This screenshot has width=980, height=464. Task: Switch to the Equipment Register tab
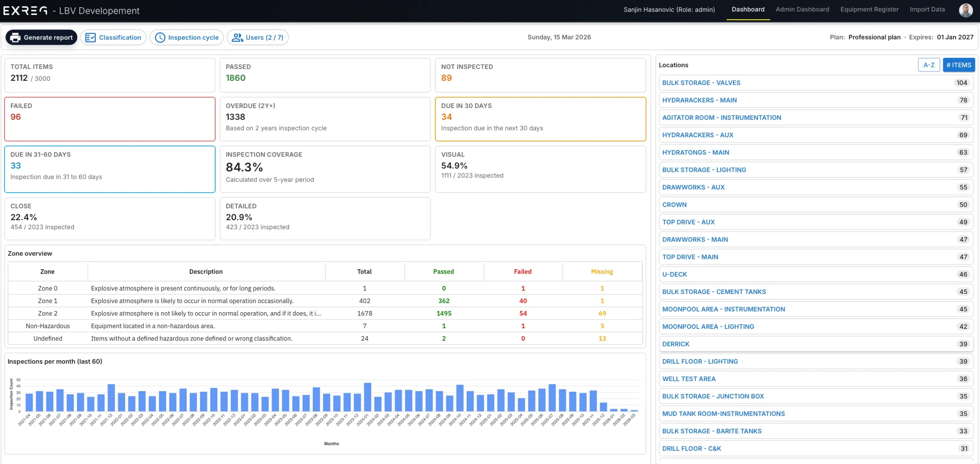click(x=869, y=10)
